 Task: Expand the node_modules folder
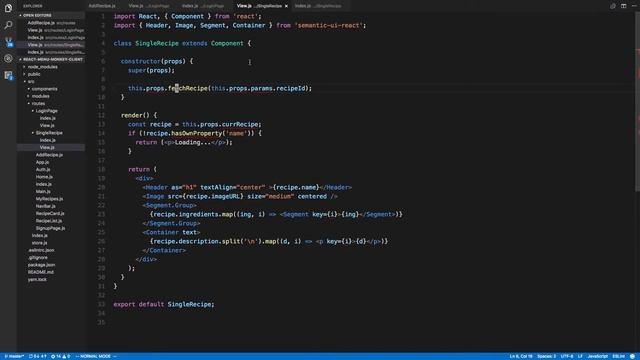42,67
